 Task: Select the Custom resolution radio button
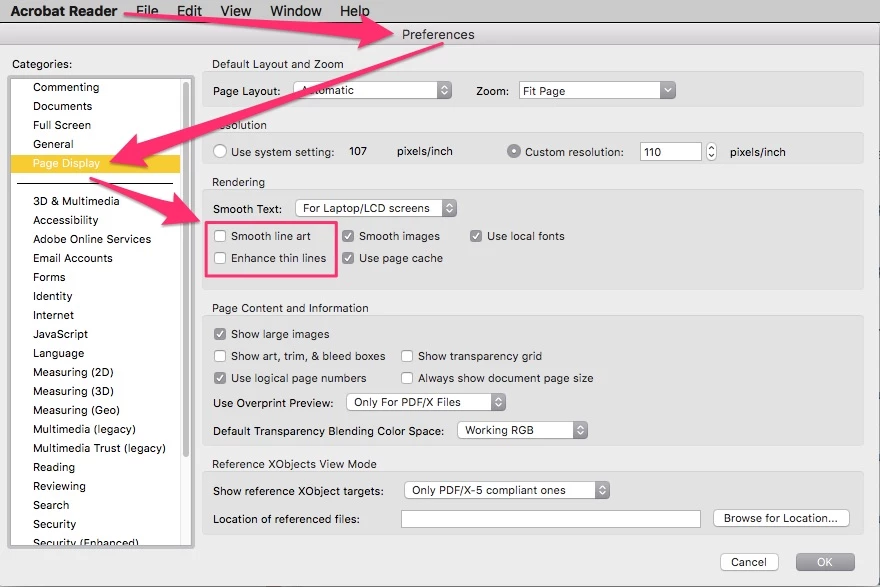click(514, 152)
